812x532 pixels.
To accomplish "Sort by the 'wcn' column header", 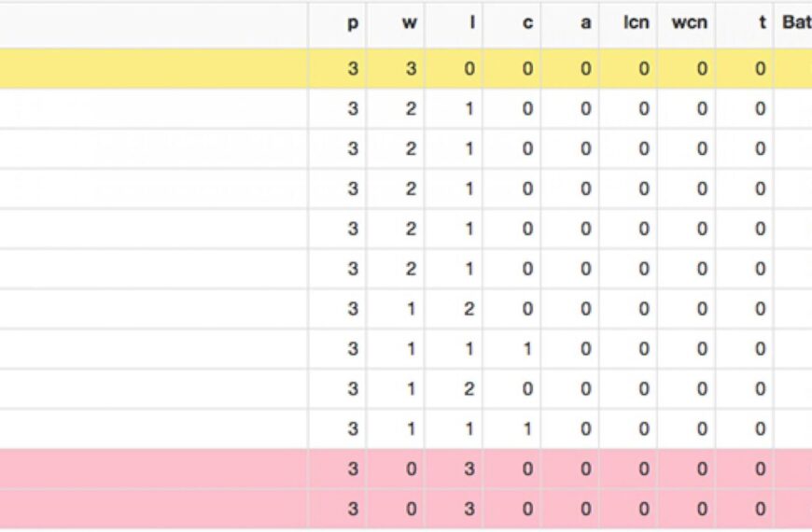I will 689,23.
